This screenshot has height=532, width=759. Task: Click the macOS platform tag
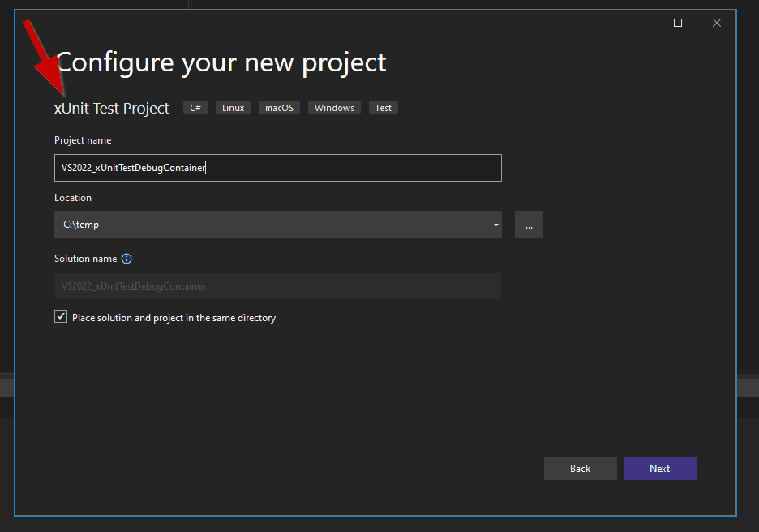click(279, 108)
